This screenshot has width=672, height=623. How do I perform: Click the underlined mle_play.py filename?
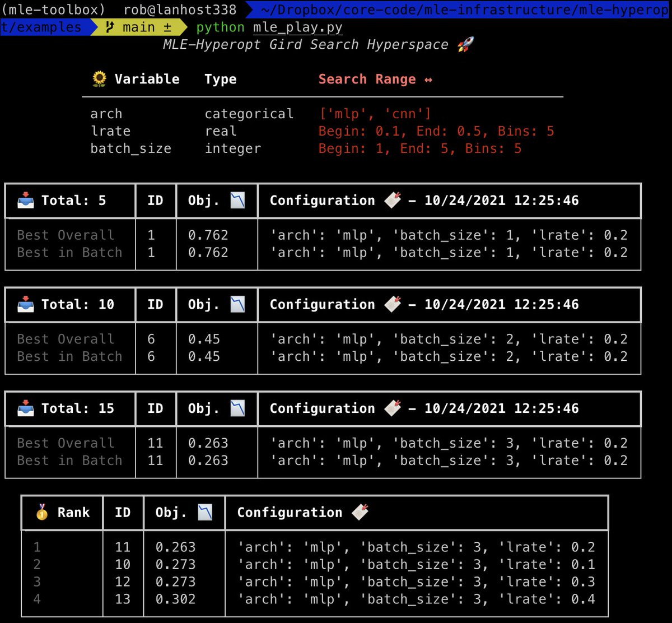pos(298,27)
